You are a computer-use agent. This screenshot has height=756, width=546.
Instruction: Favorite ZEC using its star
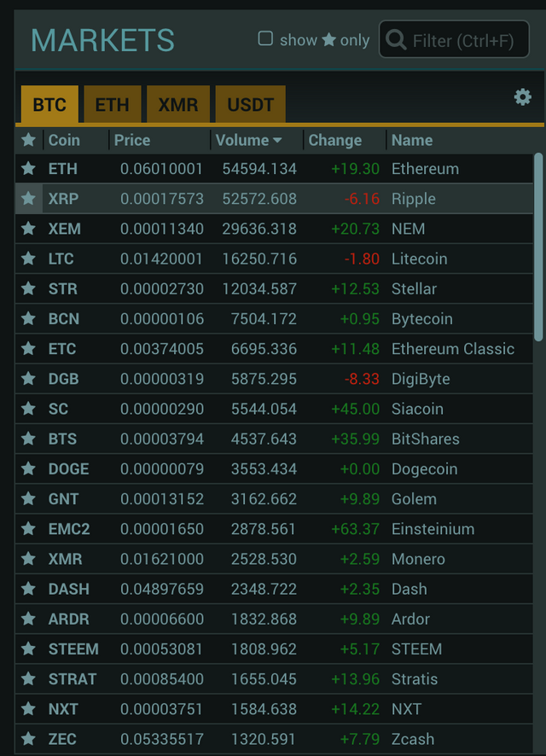28,738
